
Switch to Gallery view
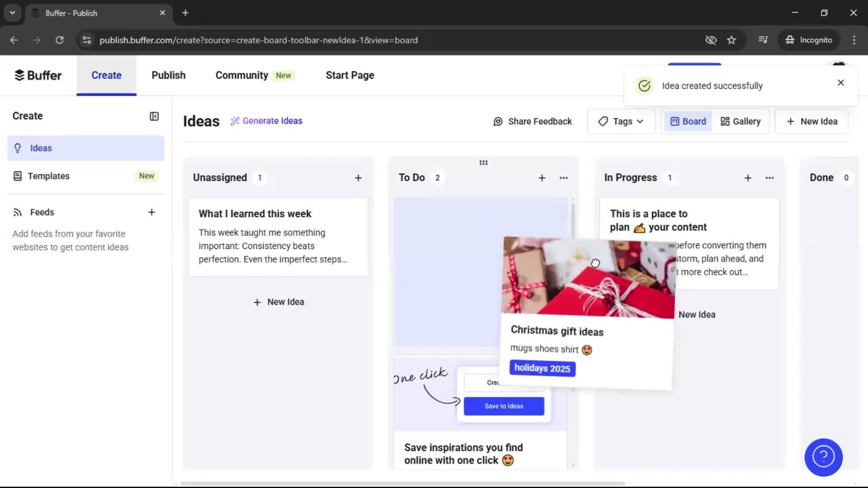coord(740,121)
